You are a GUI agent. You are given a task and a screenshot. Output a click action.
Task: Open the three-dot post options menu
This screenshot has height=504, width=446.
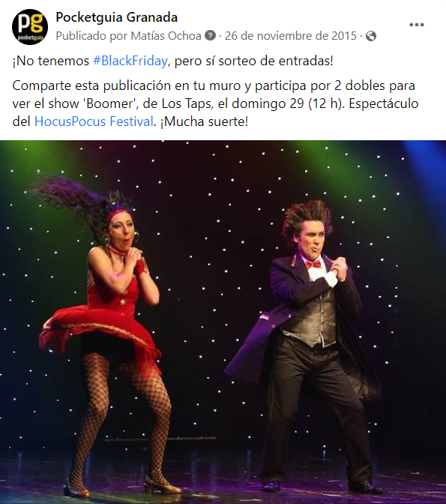click(417, 25)
